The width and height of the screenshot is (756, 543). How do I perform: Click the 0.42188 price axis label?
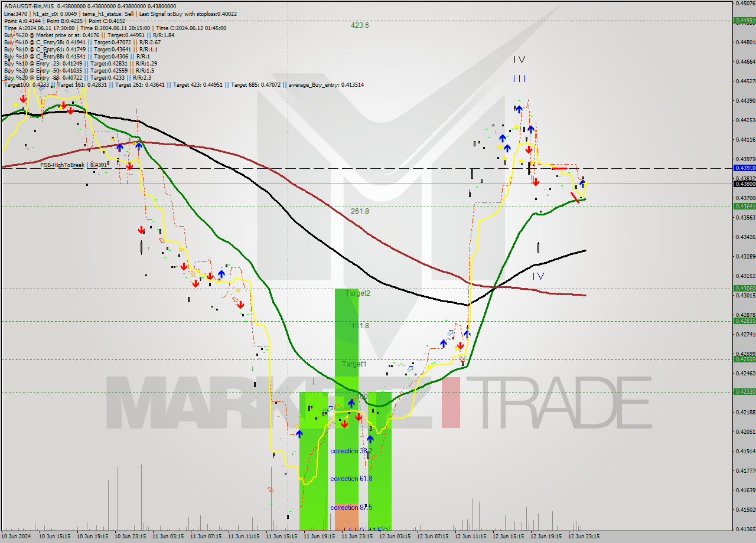(745, 412)
